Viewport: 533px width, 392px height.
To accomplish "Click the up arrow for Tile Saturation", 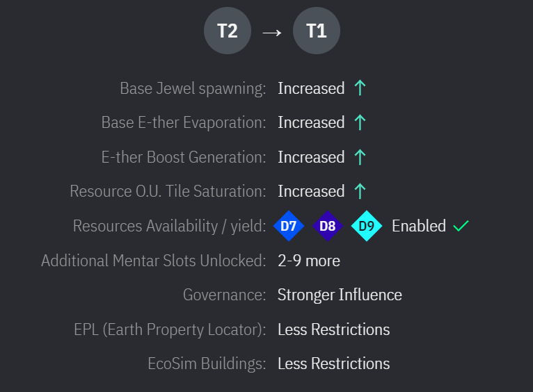I will click(x=360, y=191).
